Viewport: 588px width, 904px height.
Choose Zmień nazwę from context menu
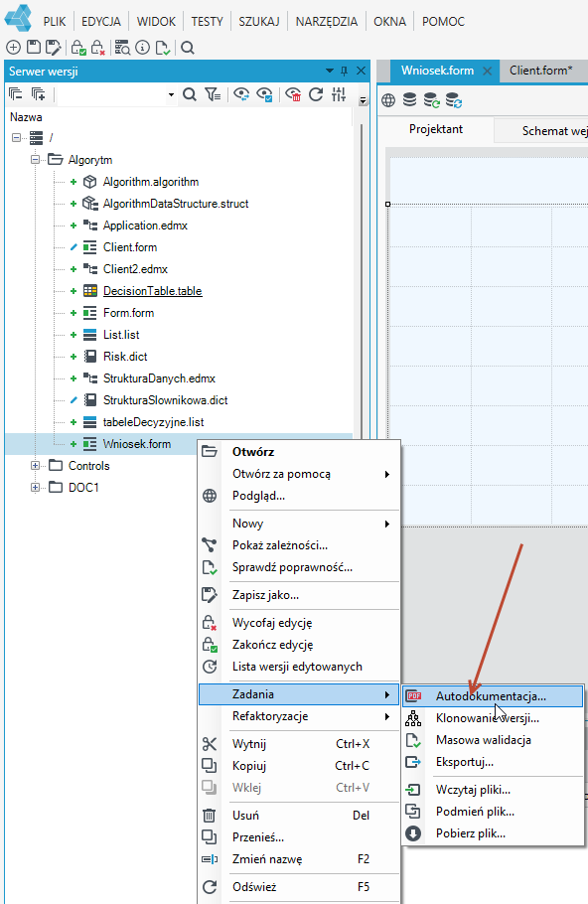[299, 859]
